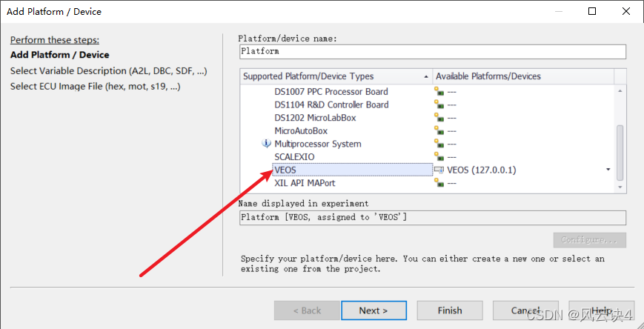Click device icon in Multiprocessor System row
644x329 pixels.
[439, 144]
